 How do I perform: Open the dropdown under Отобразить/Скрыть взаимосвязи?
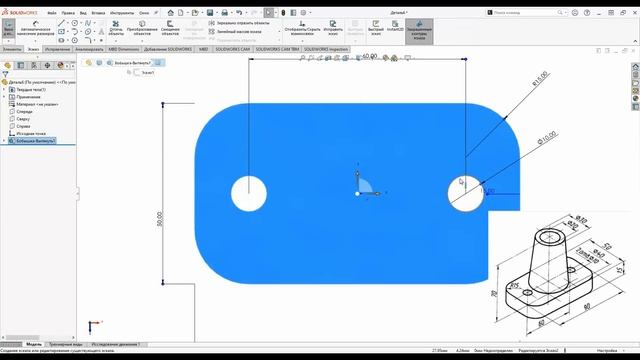pos(302,41)
